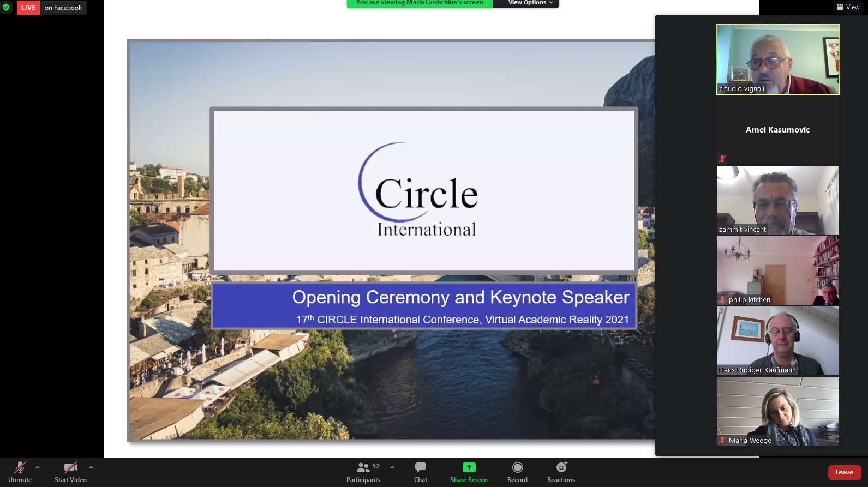This screenshot has width=868, height=487.
Task: Click the Circle International logo on slide
Action: coord(419,190)
